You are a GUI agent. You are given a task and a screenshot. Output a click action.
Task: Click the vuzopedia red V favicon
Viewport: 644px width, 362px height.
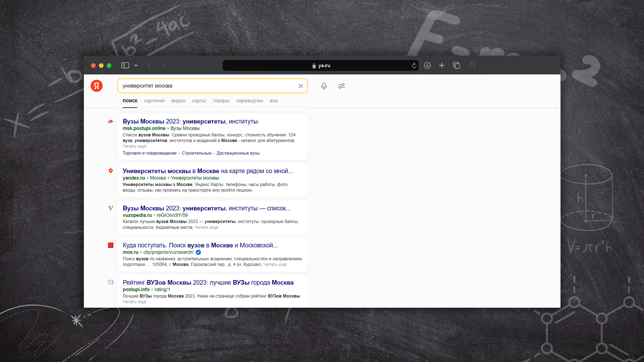[x=111, y=208]
